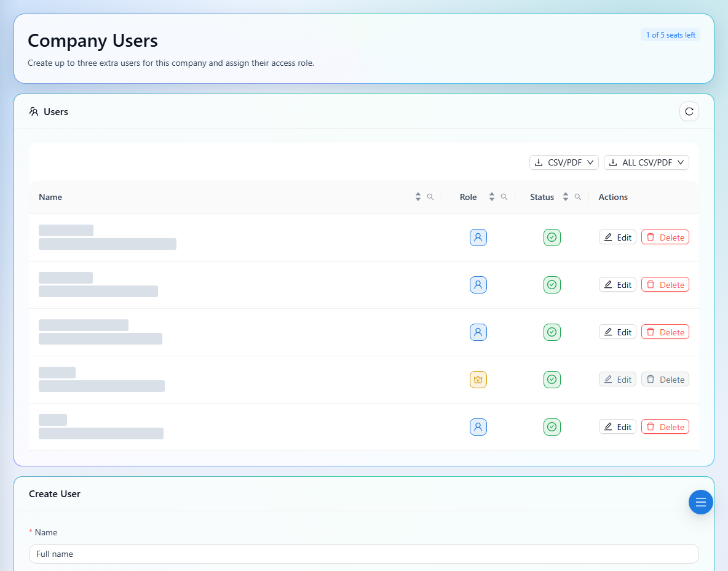Click the crown row's green status icon
Screen dimensions: 728x571
point(552,380)
